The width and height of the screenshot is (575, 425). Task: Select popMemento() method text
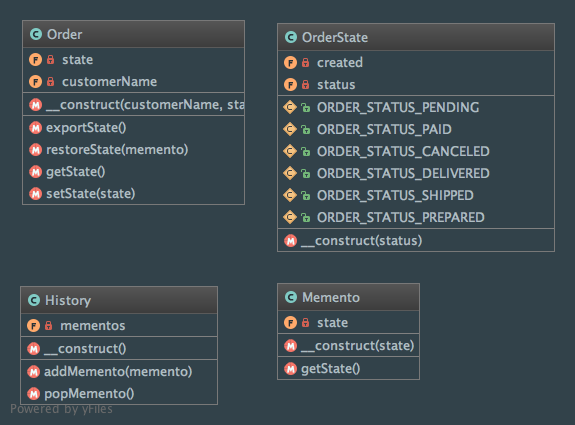89,394
